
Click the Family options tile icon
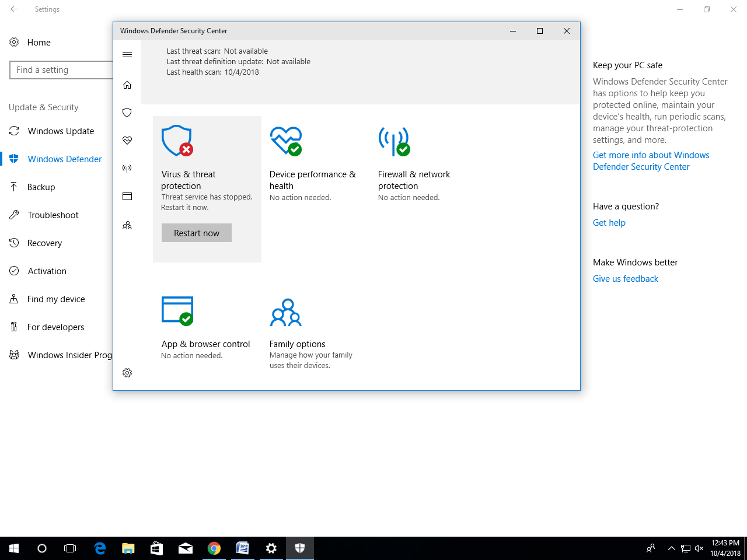286,313
